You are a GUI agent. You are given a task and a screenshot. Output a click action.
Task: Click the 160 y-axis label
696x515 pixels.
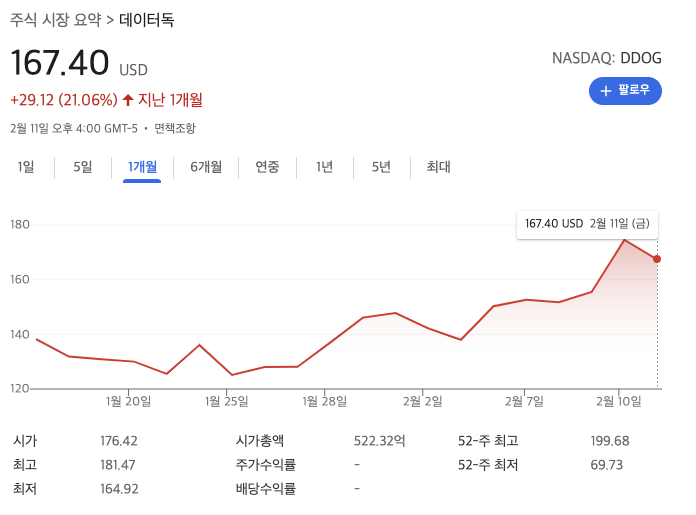(20, 279)
